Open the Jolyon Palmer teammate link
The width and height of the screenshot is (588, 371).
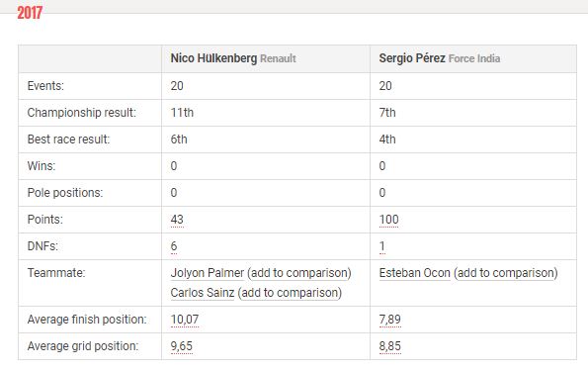point(207,273)
